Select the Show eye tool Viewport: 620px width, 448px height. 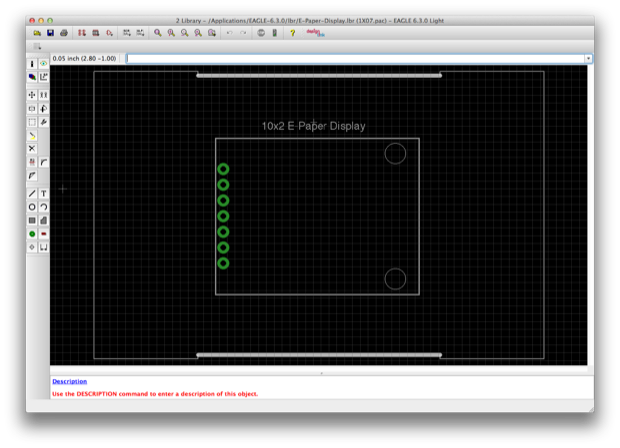(x=43, y=64)
